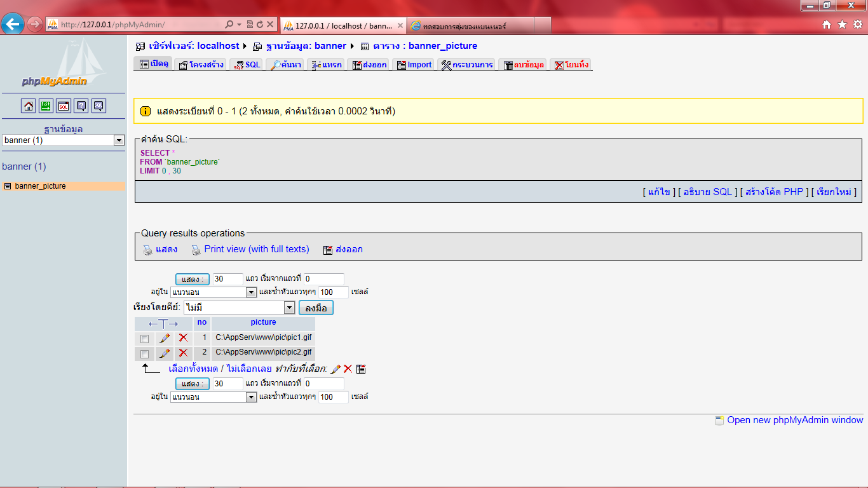Click the pencil edit icon for row 1

pyautogui.click(x=165, y=338)
